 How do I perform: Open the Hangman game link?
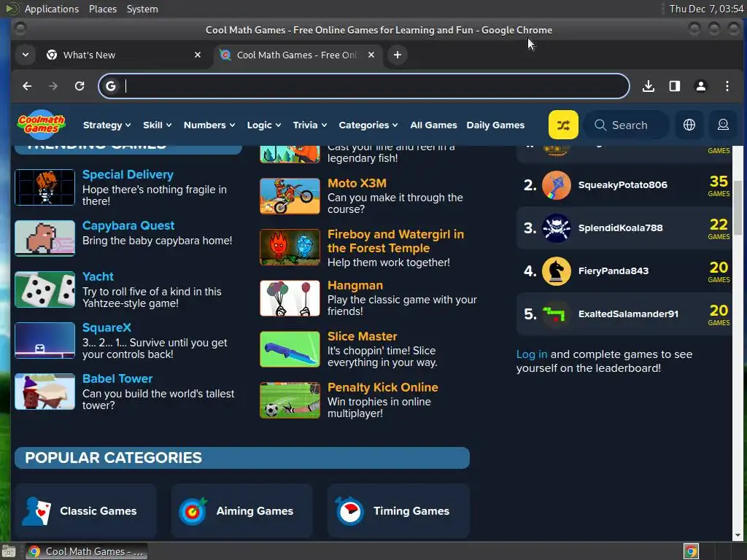pyautogui.click(x=355, y=286)
